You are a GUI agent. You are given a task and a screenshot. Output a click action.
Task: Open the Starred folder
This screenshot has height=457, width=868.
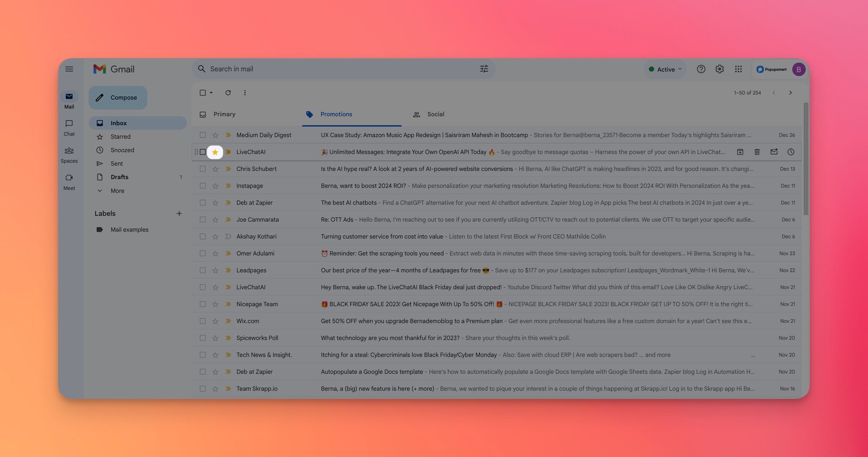pyautogui.click(x=137, y=137)
